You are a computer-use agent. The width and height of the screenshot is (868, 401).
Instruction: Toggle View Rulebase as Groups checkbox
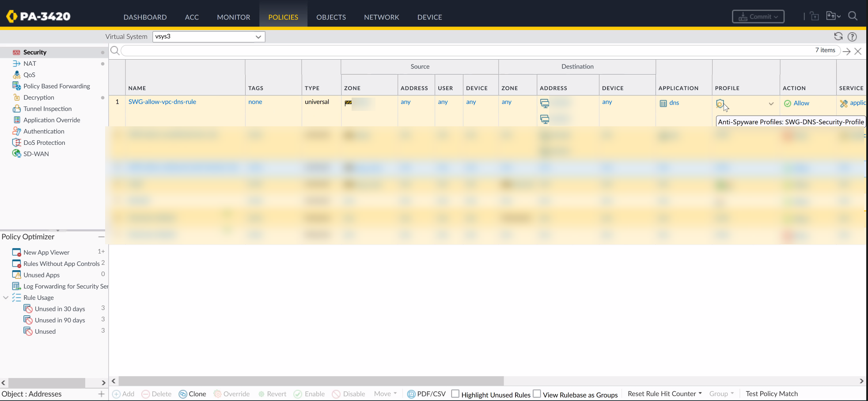point(537,394)
